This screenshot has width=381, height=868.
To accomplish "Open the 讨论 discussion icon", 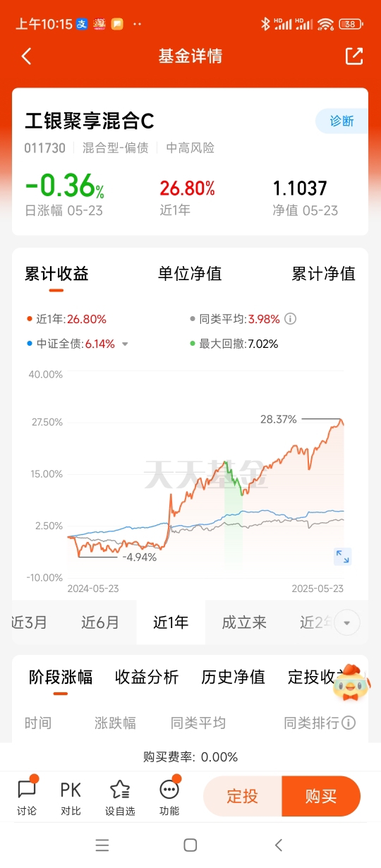I will point(27,797).
